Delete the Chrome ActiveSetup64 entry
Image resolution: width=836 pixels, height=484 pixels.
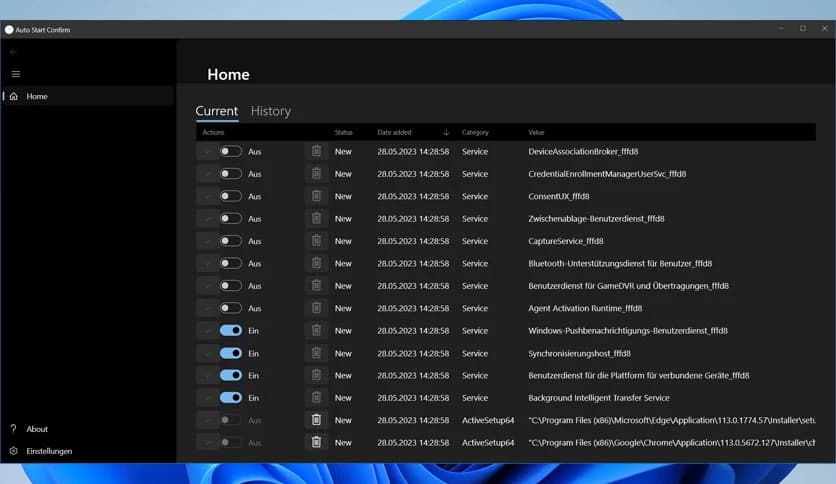316,442
